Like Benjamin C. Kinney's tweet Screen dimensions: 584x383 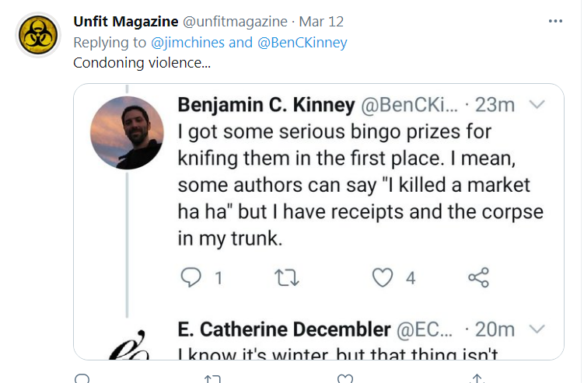tap(383, 278)
